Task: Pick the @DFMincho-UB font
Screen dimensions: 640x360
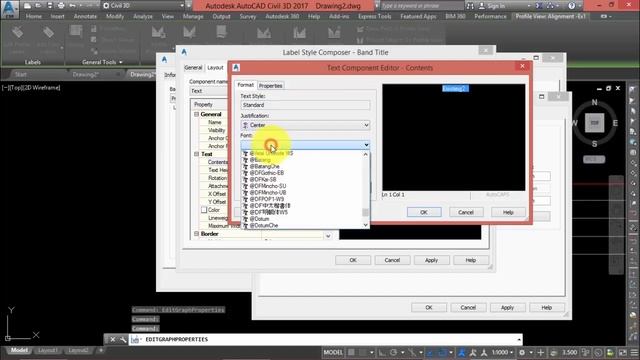Action: [267, 193]
